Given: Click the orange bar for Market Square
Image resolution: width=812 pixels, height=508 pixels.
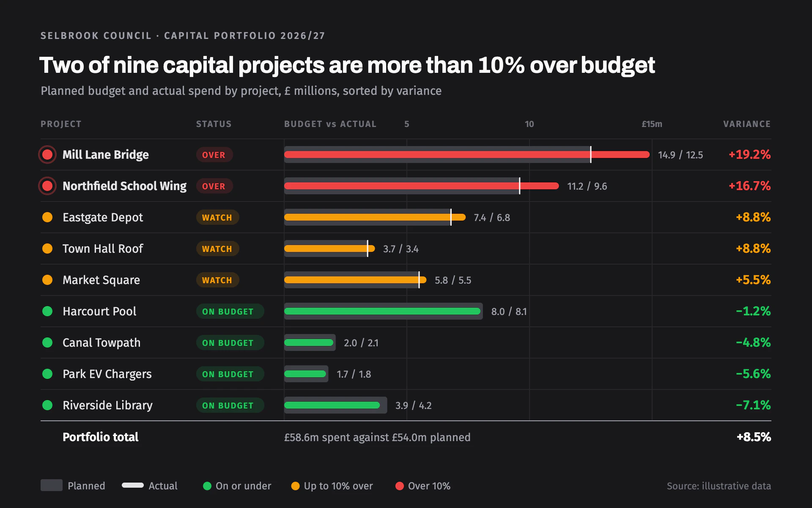Looking at the screenshot, I should (355, 280).
